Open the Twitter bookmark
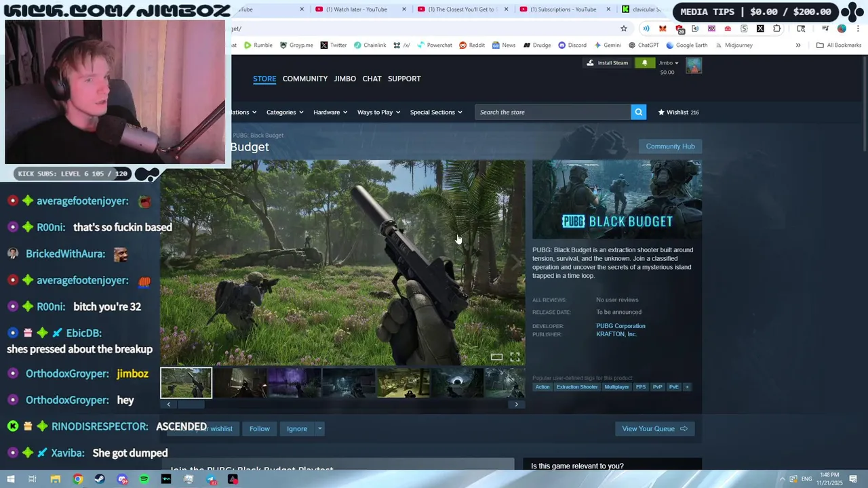Image resolution: width=868 pixels, height=488 pixels. pos(333,45)
